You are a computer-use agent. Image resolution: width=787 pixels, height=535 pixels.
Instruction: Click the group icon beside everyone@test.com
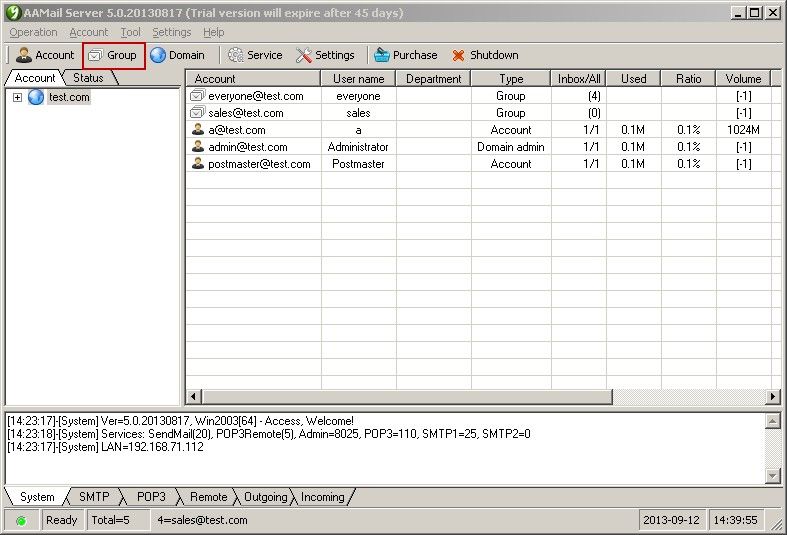tap(197, 95)
